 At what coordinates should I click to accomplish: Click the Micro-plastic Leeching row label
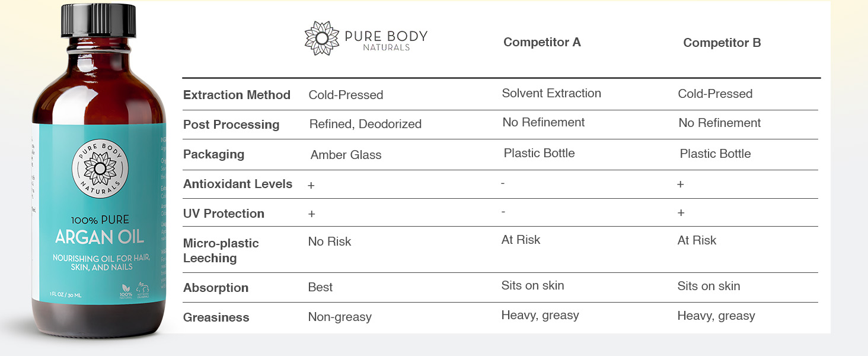point(221,250)
